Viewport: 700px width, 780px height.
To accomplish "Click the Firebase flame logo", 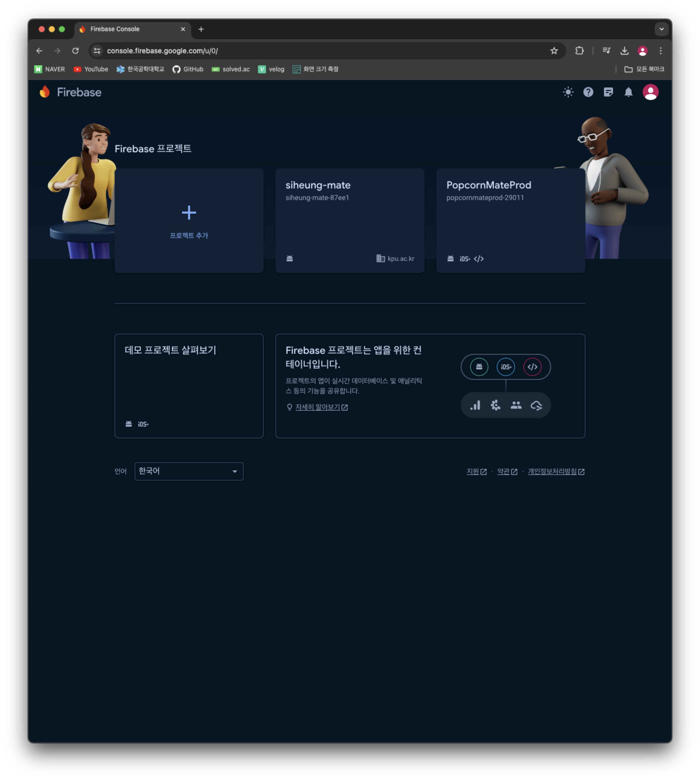I will [45, 92].
